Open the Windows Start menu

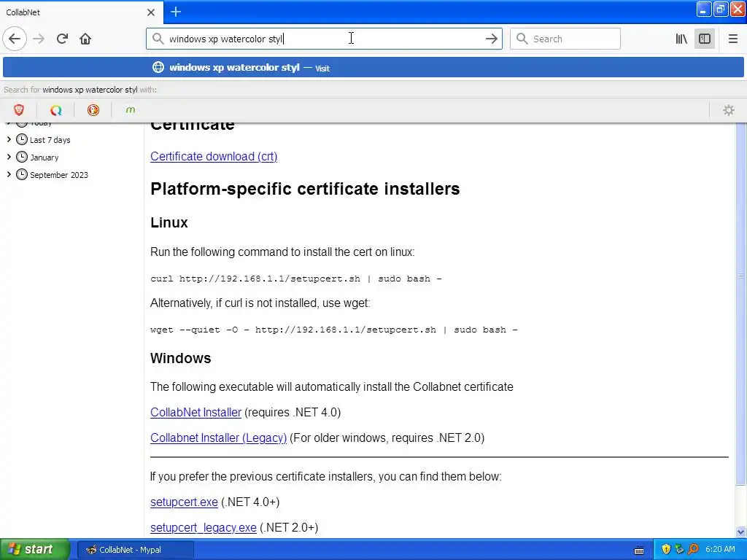[x=35, y=550]
